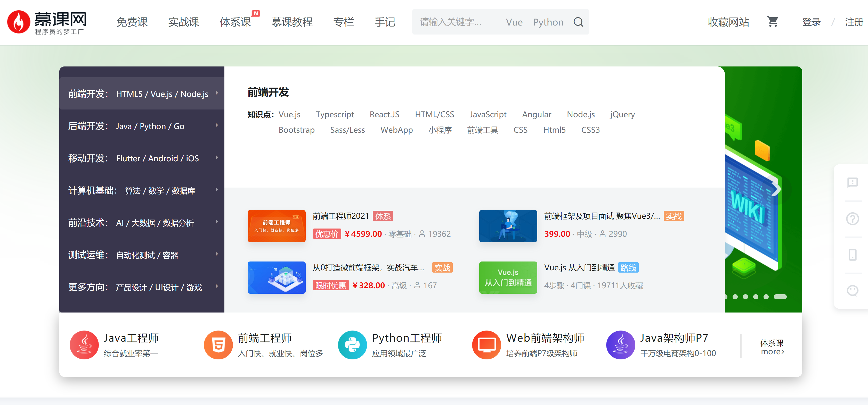Open the 专栏 nav item
This screenshot has height=405, width=868.
344,22
